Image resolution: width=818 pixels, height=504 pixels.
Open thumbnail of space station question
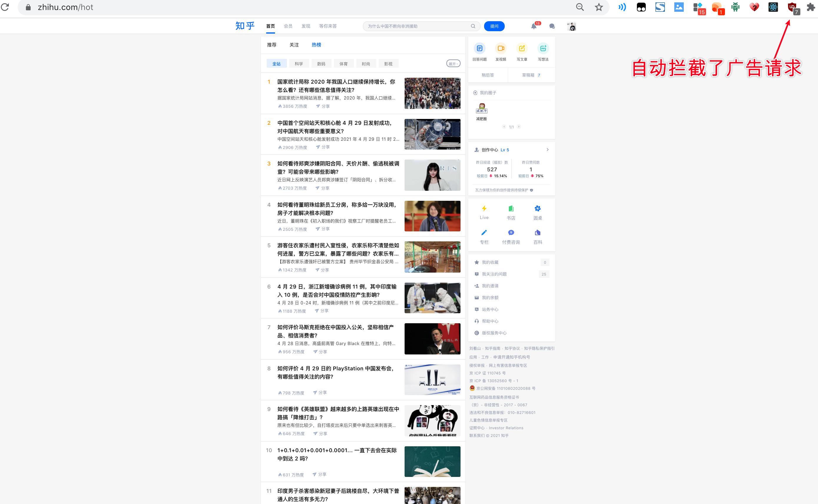pos(432,134)
